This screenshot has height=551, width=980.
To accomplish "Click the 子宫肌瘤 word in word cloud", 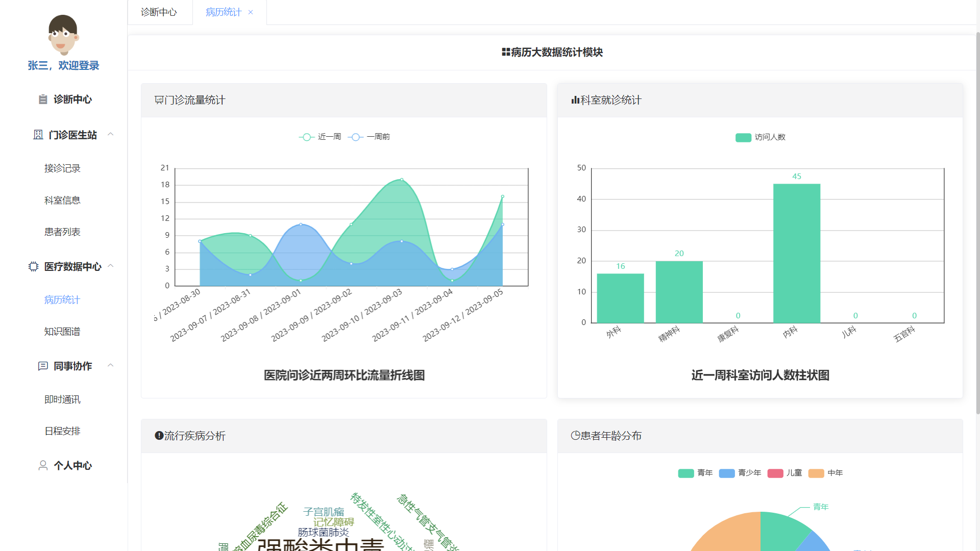I will click(324, 512).
